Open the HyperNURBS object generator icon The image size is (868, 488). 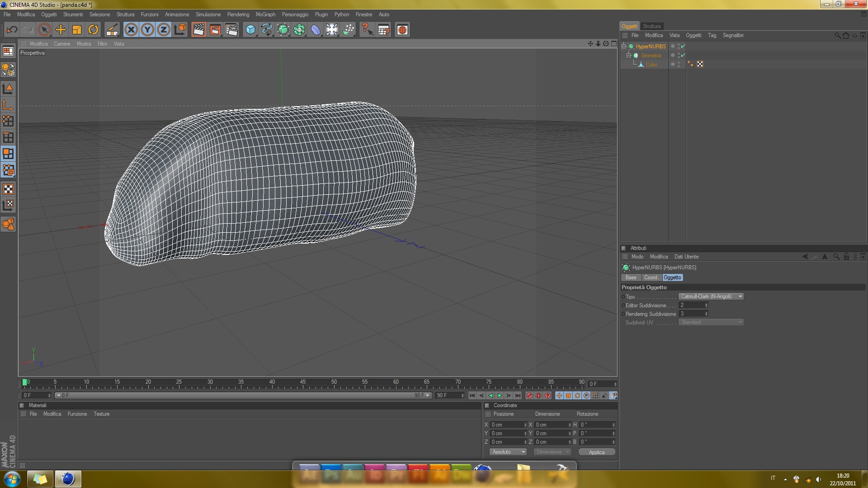click(x=283, y=30)
